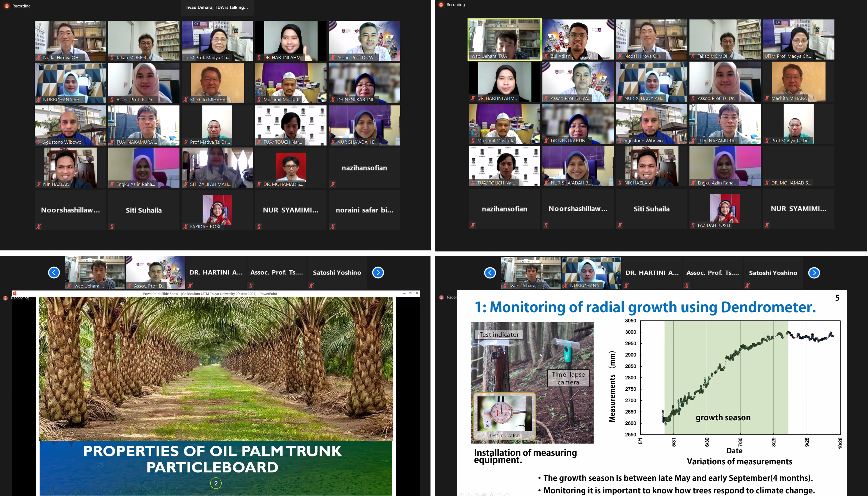868x496 pixels.
Task: Click the circled slide number 2 badge
Action: pos(216,483)
